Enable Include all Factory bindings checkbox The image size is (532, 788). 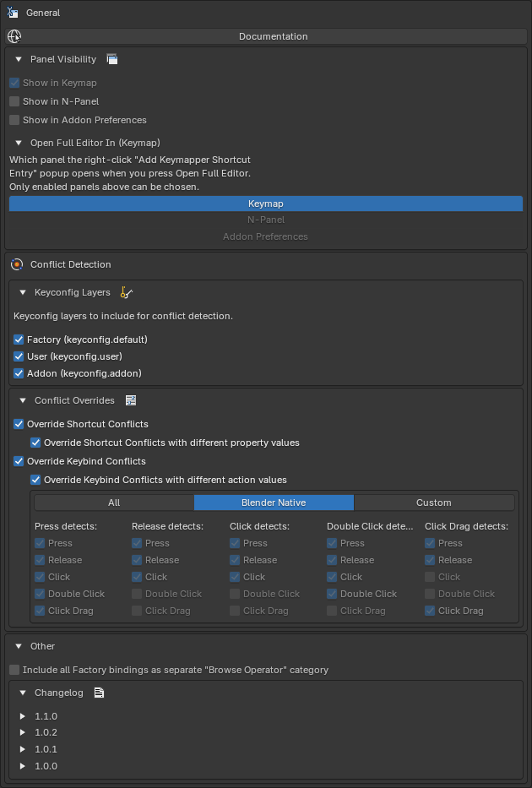(x=14, y=670)
